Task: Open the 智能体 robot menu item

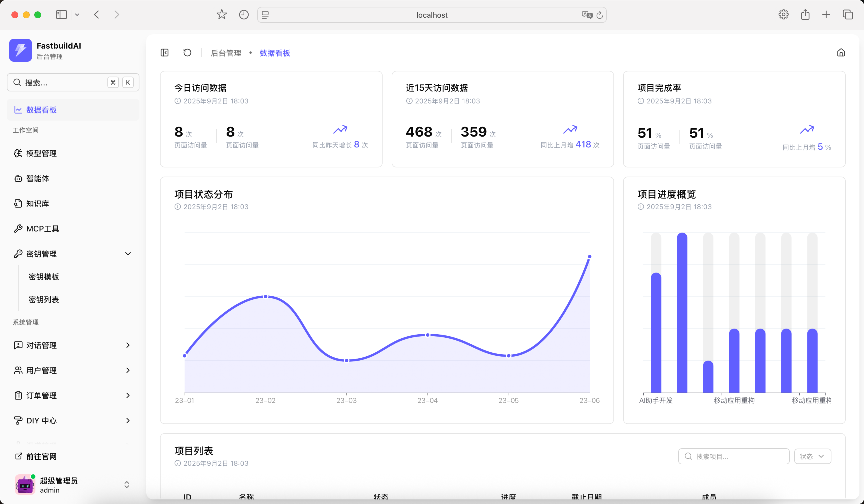Action: tap(37, 178)
